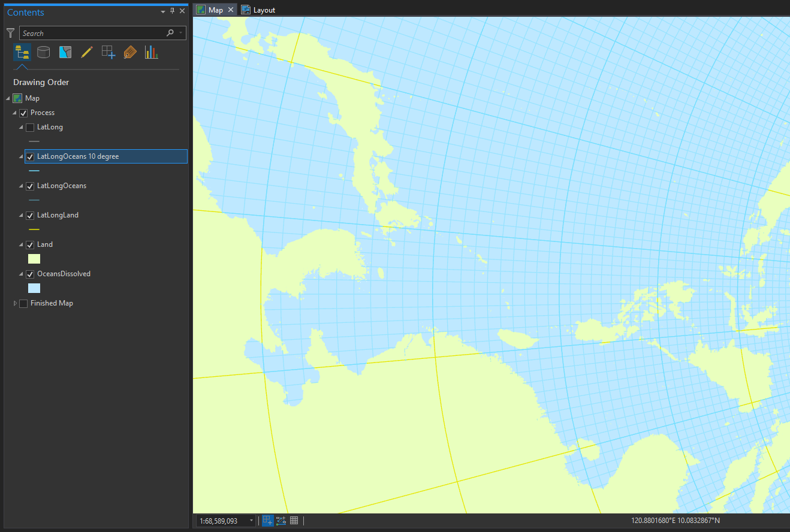
Task: Select the LatLongLand layer name
Action: pyautogui.click(x=58, y=215)
